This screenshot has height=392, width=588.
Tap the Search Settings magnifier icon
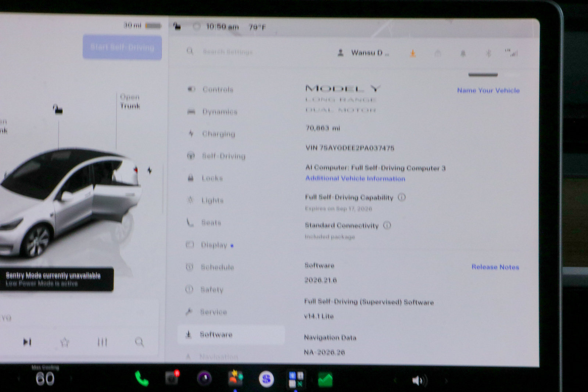click(x=190, y=51)
